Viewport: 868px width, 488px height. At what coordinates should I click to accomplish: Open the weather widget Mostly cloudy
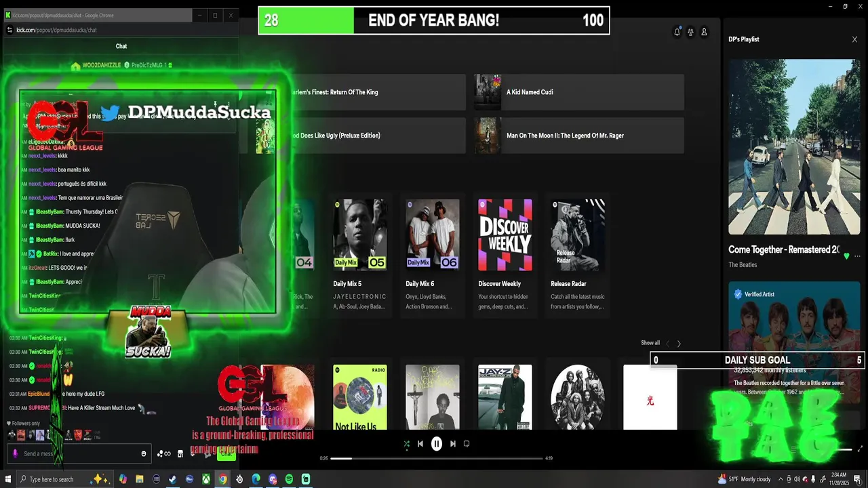coord(745,479)
